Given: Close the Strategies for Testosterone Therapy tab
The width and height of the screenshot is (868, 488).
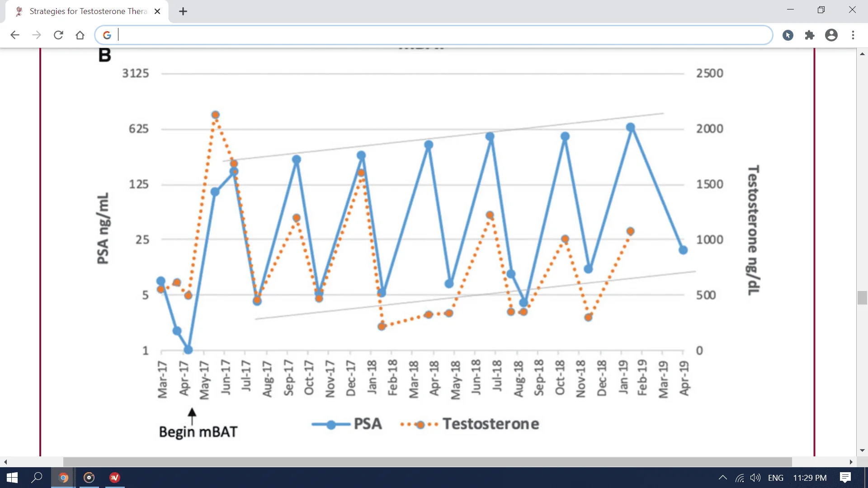Looking at the screenshot, I should [157, 11].
